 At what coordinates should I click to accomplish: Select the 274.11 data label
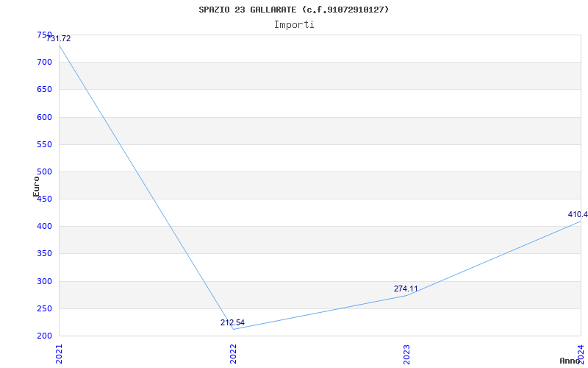pos(406,289)
